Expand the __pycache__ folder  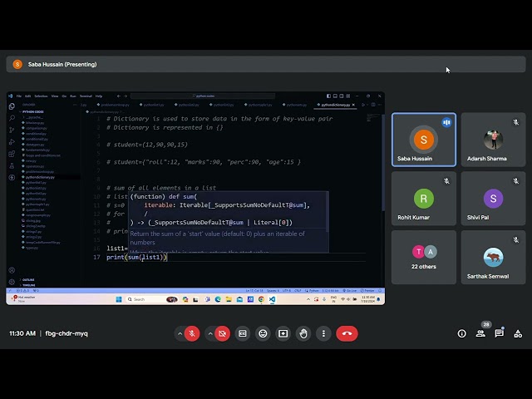(34, 117)
